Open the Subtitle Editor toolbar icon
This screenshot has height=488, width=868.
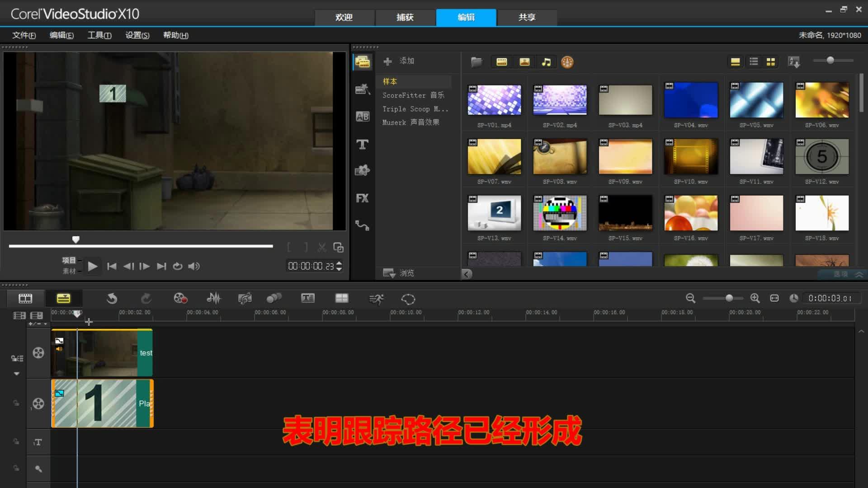[307, 298]
